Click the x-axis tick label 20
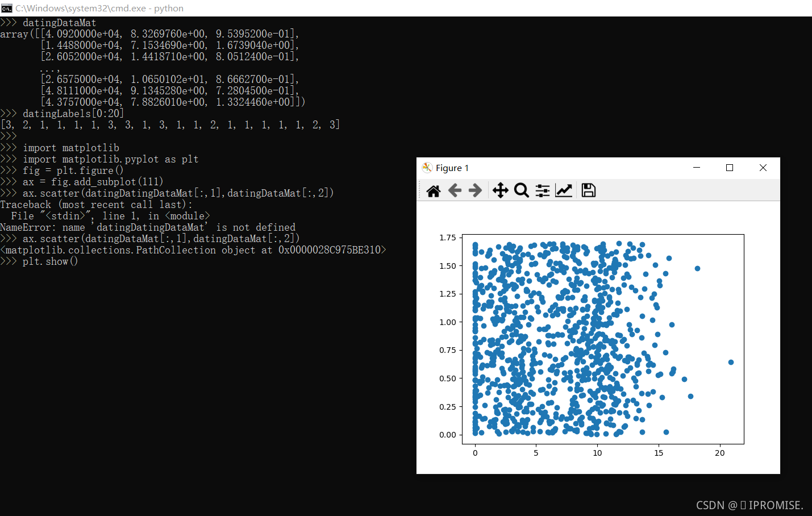812x516 pixels. point(720,453)
